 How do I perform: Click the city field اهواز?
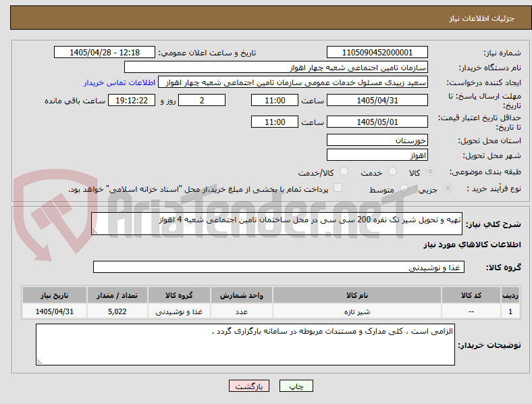pyautogui.click(x=377, y=155)
